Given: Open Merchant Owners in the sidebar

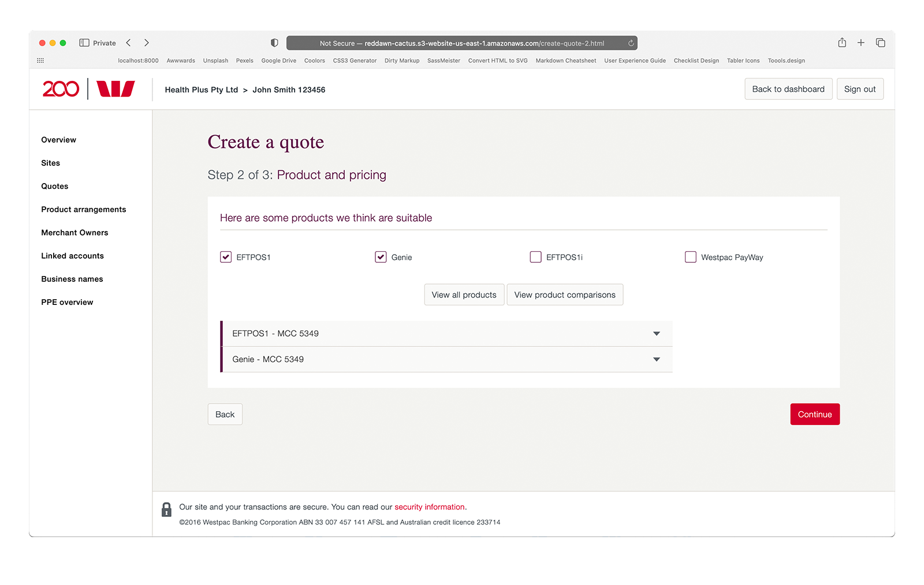Looking at the screenshot, I should click(x=74, y=233).
